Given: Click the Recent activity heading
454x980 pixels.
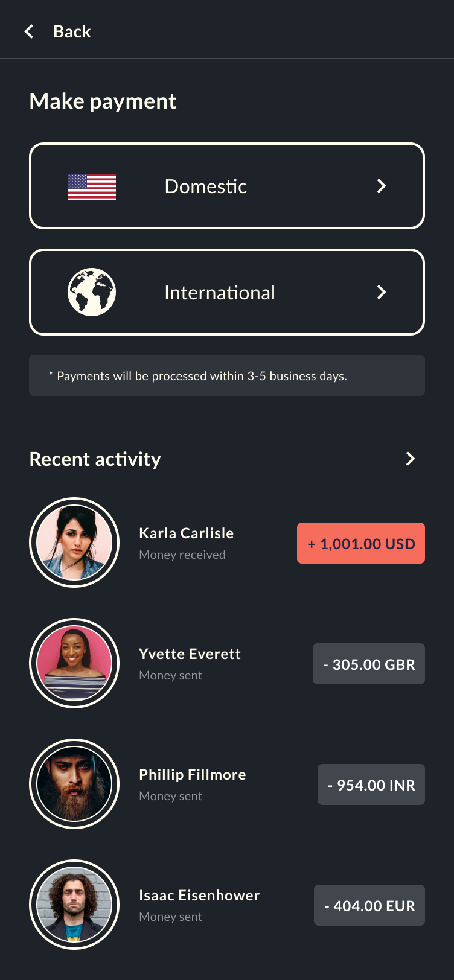Looking at the screenshot, I should [95, 459].
